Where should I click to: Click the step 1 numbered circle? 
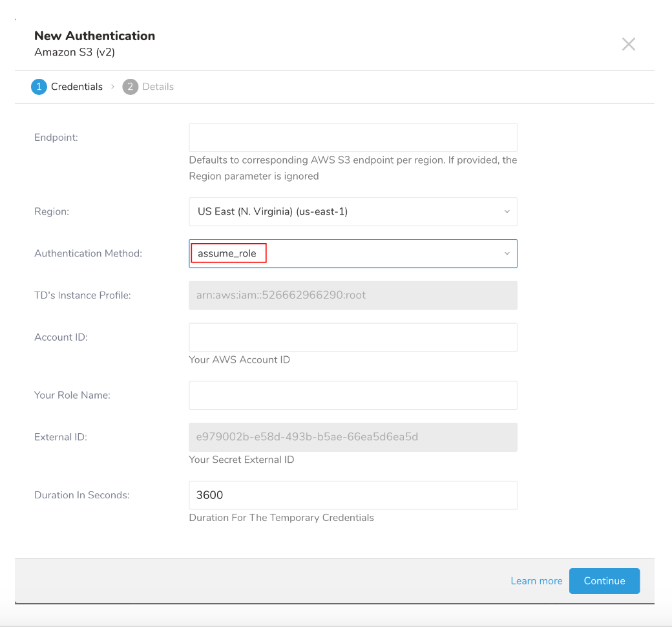(x=39, y=87)
